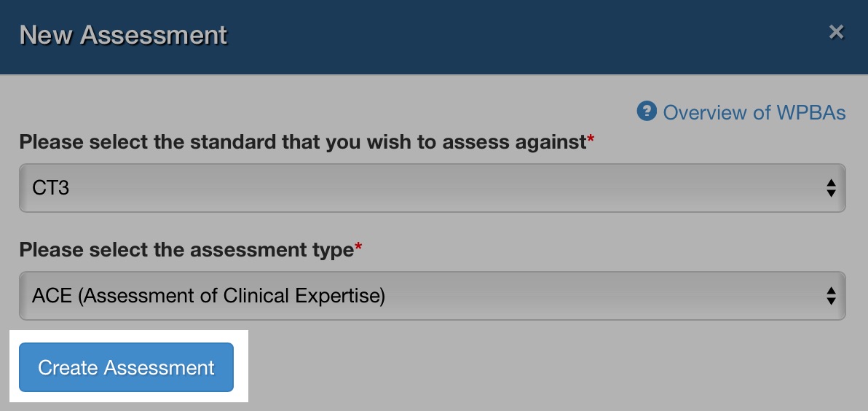
Task: Click the word WPBAs in the overview link
Action: 810,112
